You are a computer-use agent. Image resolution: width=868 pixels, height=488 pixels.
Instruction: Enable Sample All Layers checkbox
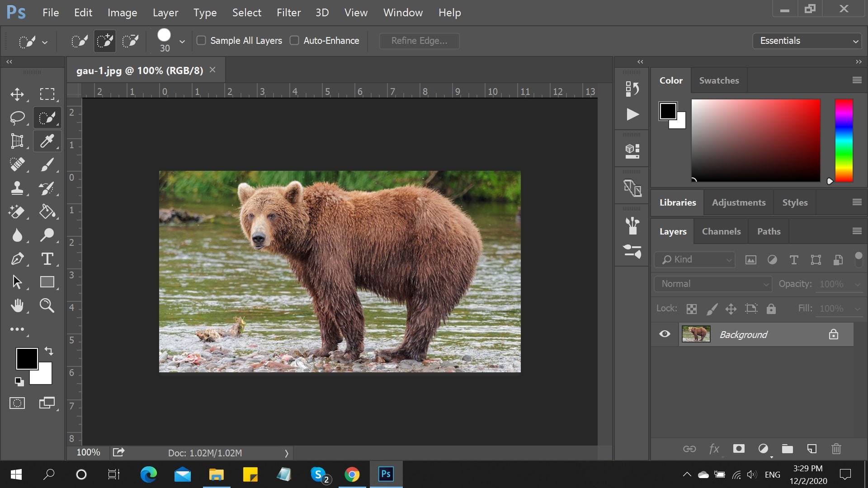pos(201,41)
